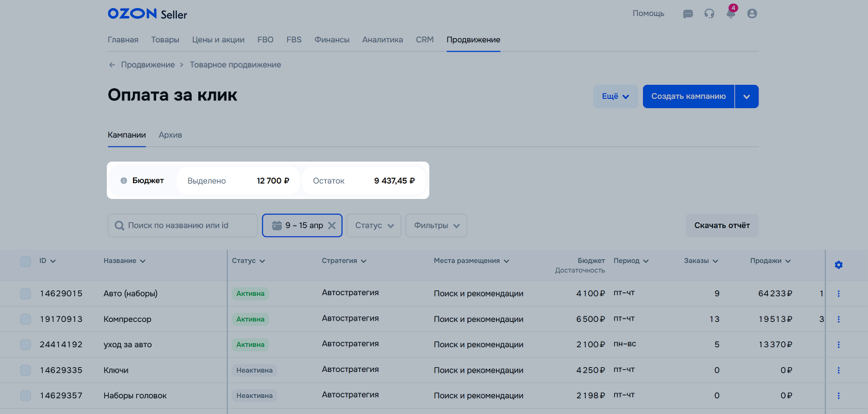Open the user profile icon
Screen dimensions: 868x414
[x=752, y=13]
